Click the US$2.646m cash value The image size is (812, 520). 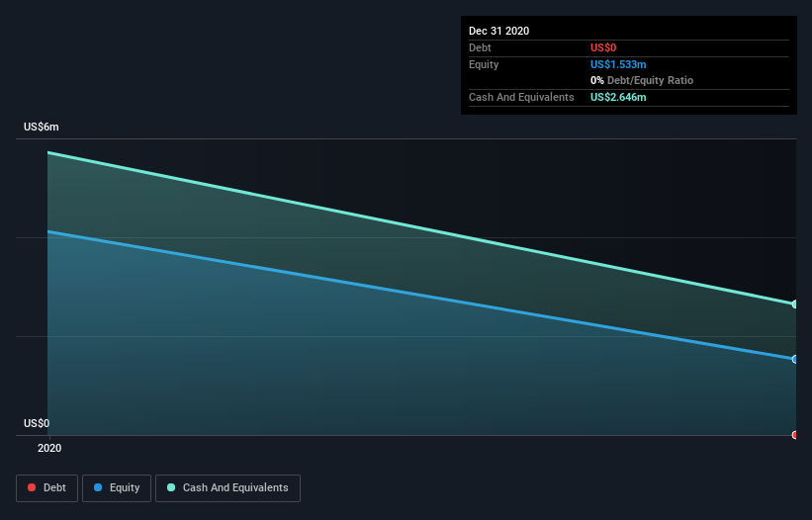618,97
